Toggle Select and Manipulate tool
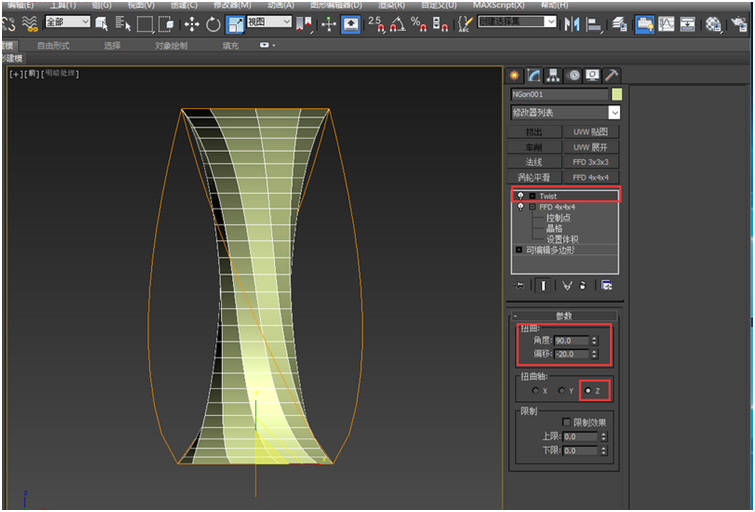This screenshot has width=755, height=512. pos(329,24)
